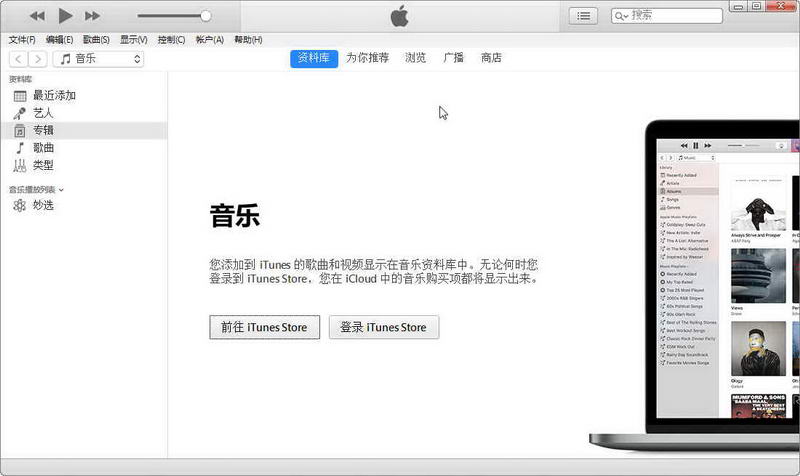The width and height of the screenshot is (800, 476).
Task: Select 歌曲 in the library sidebar
Action: click(43, 148)
